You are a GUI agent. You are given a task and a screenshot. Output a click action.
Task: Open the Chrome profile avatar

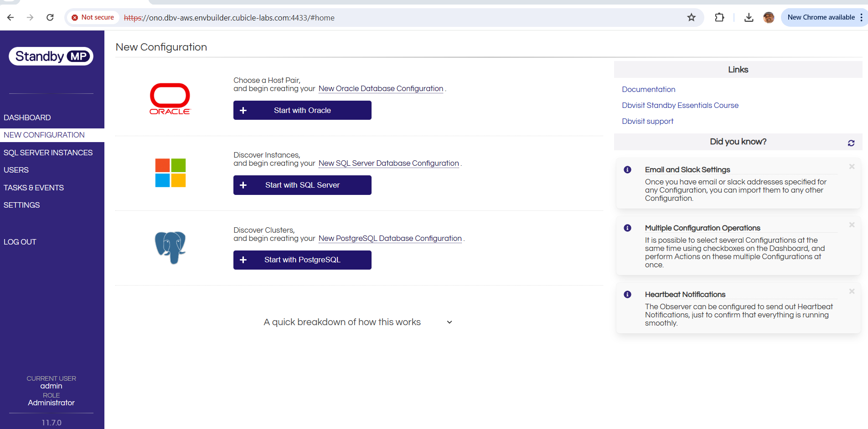pyautogui.click(x=769, y=17)
